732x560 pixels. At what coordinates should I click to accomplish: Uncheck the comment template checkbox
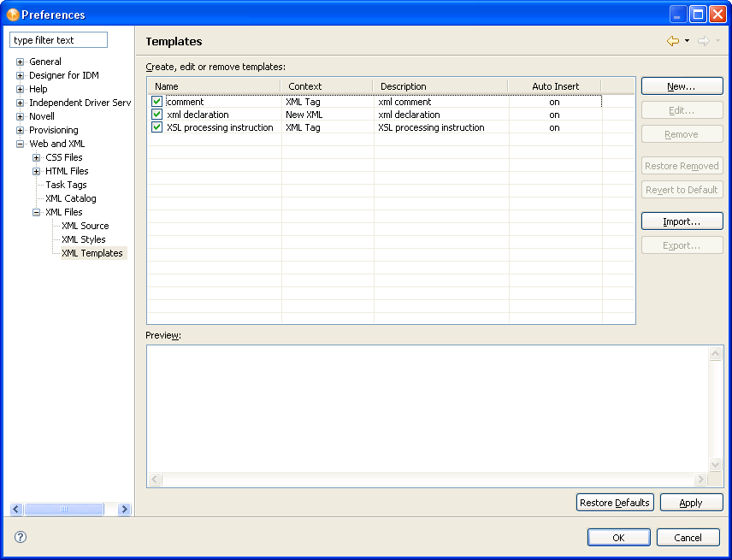tap(156, 102)
